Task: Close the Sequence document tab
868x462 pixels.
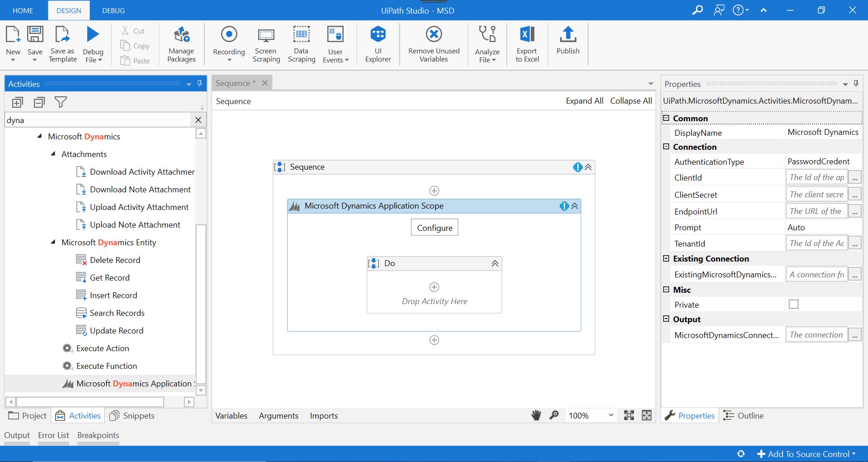Action: (x=265, y=83)
